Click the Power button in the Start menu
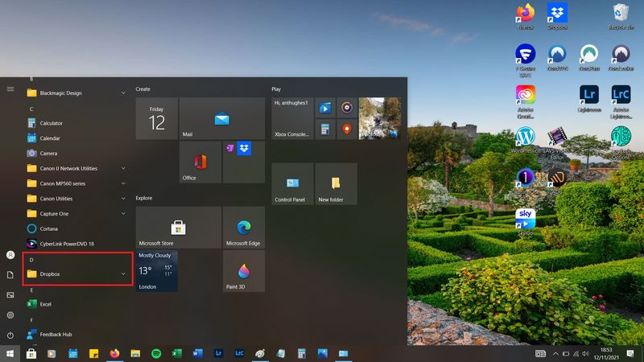 click(x=10, y=335)
